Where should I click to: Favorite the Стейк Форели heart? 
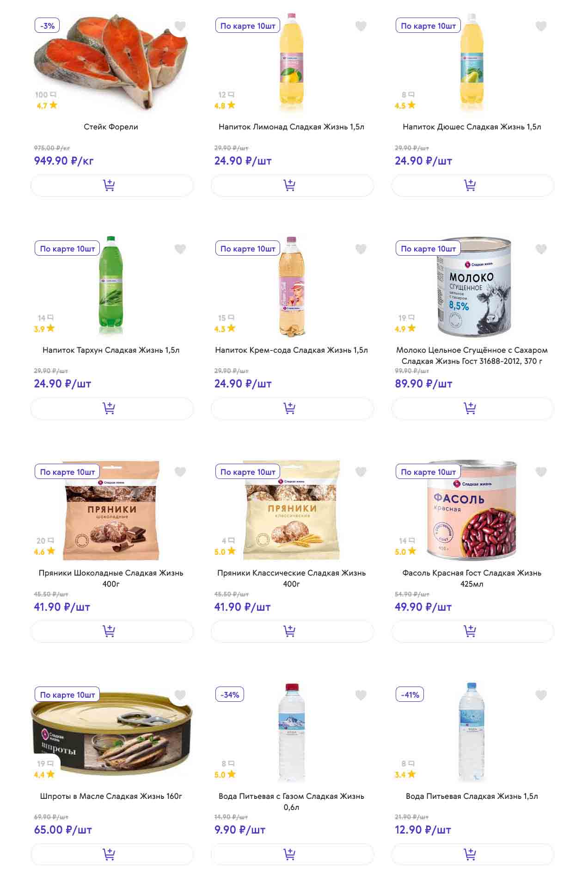[x=180, y=26]
